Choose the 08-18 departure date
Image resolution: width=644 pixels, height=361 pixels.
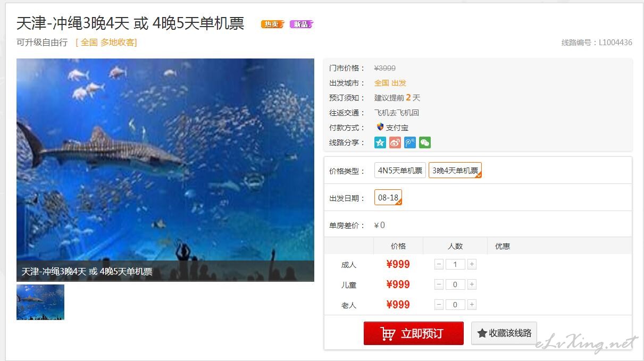click(x=388, y=197)
